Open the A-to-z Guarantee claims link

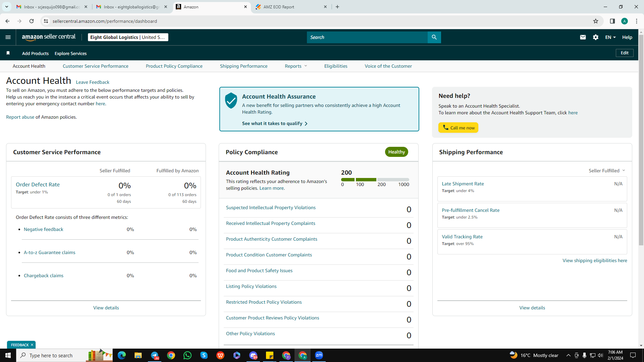pos(50,252)
